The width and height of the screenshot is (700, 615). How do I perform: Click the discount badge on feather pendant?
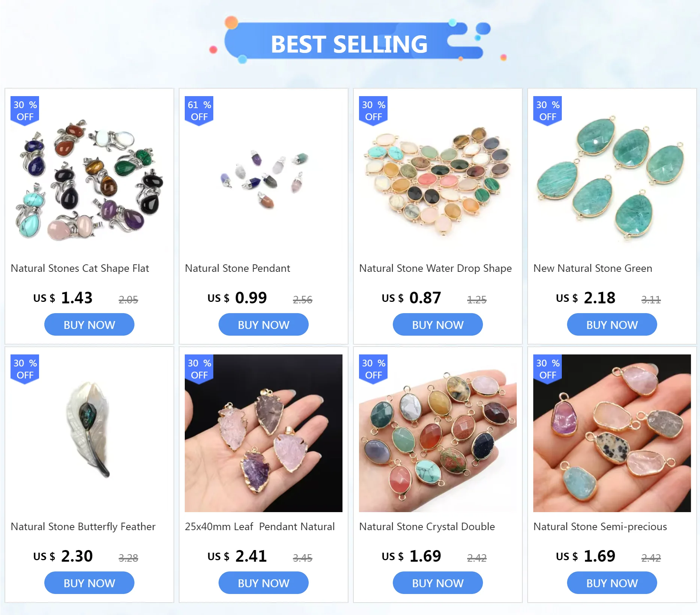click(x=25, y=369)
